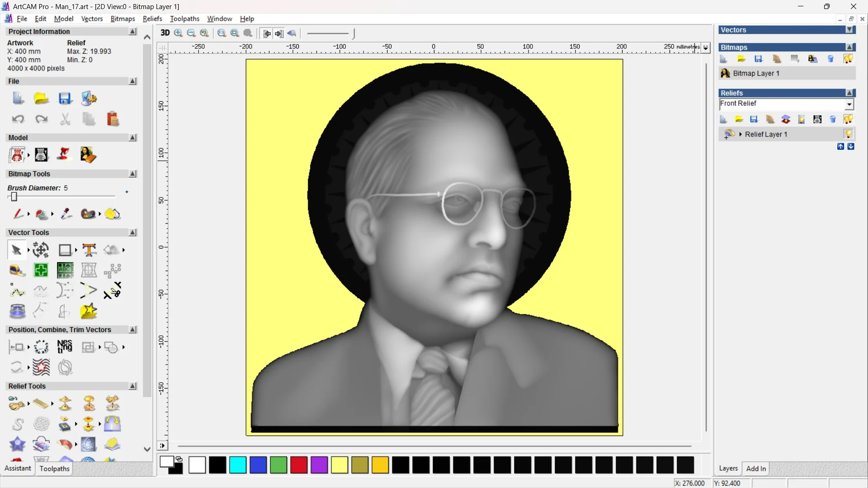This screenshot has height=488, width=868.
Task: Open the Measure tool in Vector Tools
Action: click(x=17, y=270)
